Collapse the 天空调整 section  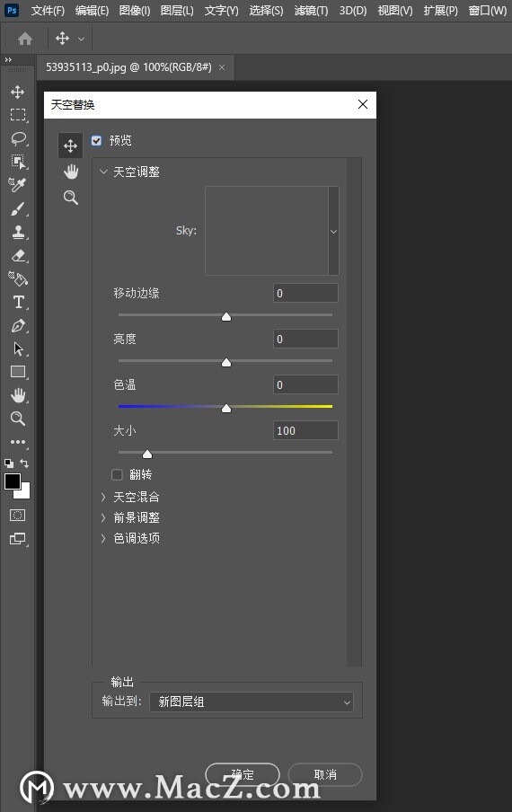click(x=103, y=172)
